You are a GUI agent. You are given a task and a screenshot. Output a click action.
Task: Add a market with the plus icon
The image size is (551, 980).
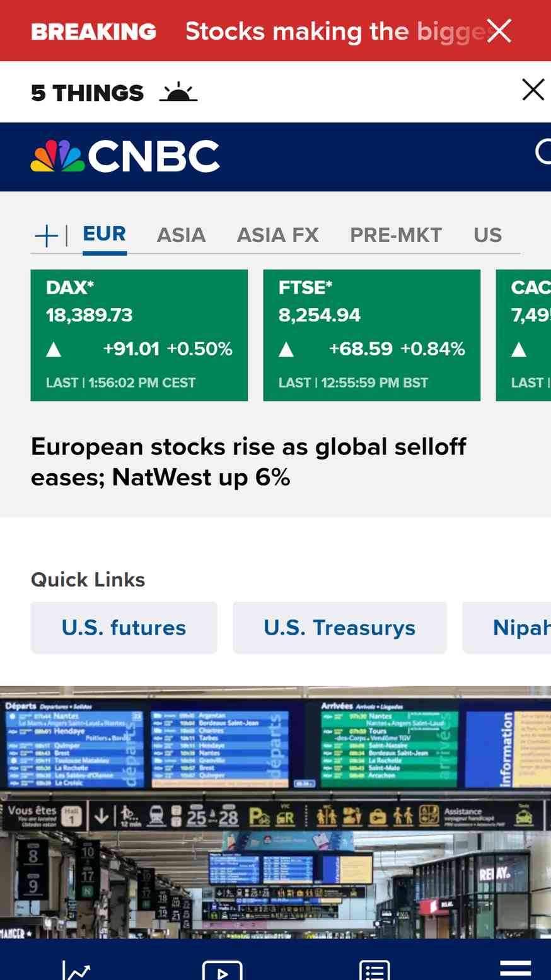pos(46,236)
